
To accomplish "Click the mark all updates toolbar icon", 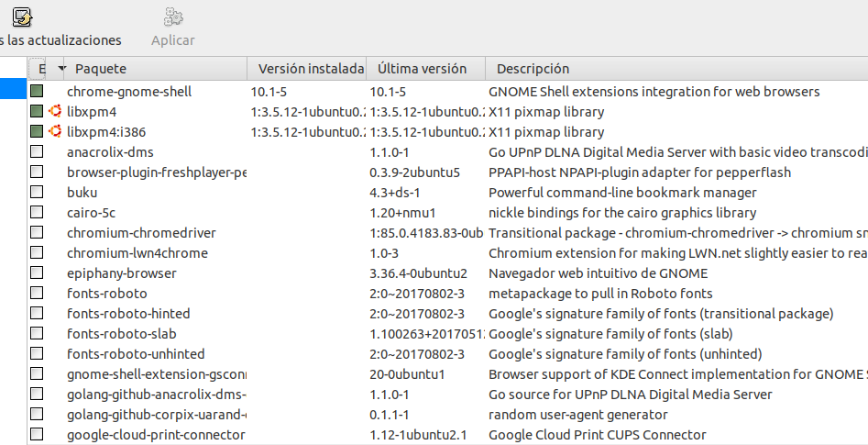I will tap(22, 16).
